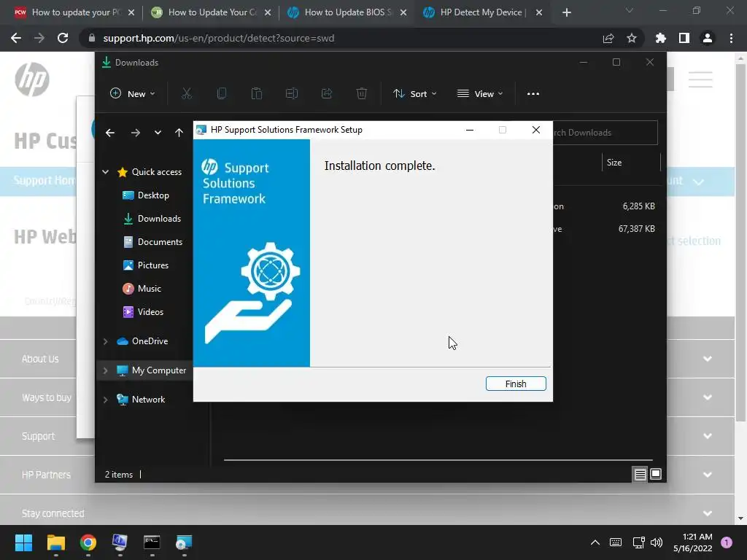Go forward in File Explorer
Image resolution: width=747 pixels, height=560 pixels.
(136, 133)
